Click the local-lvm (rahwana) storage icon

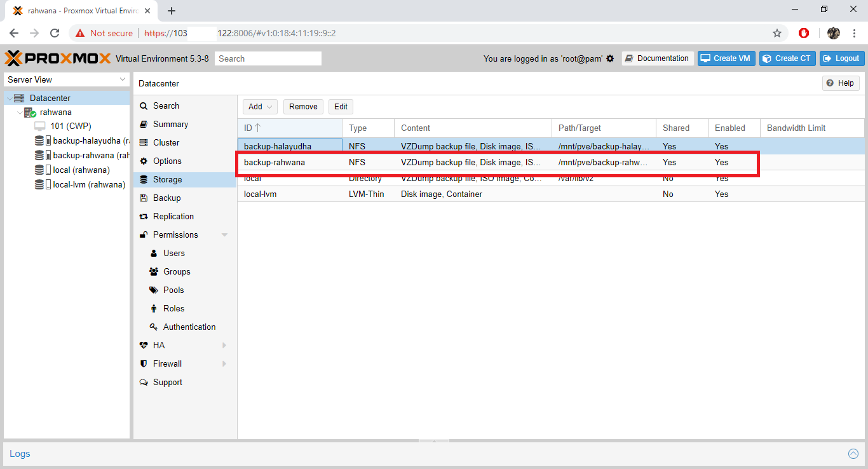(43, 185)
